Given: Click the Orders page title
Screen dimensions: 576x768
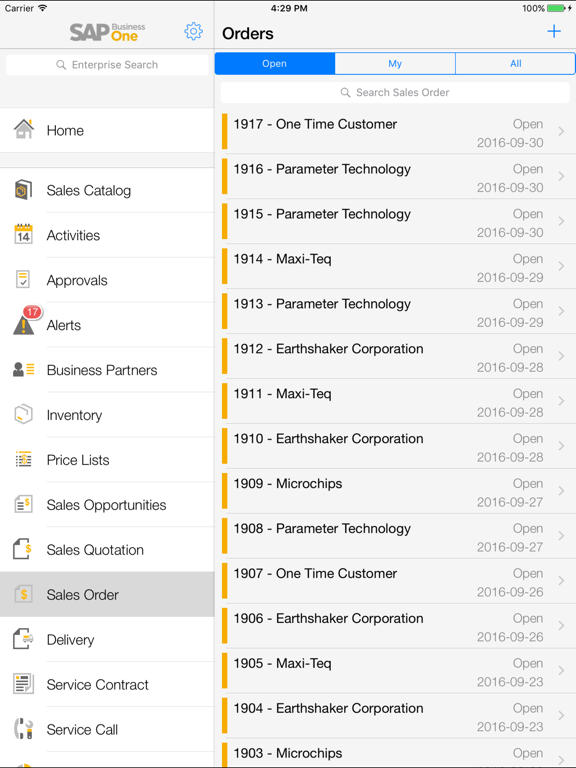Looking at the screenshot, I should pos(248,33).
